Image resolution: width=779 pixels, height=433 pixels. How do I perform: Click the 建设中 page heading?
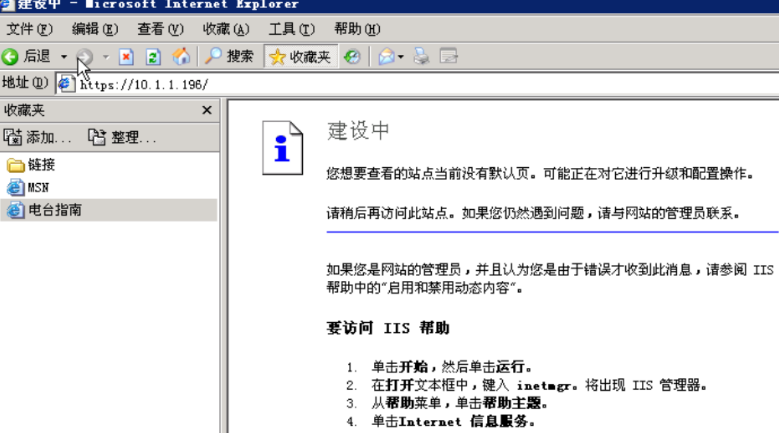358,131
